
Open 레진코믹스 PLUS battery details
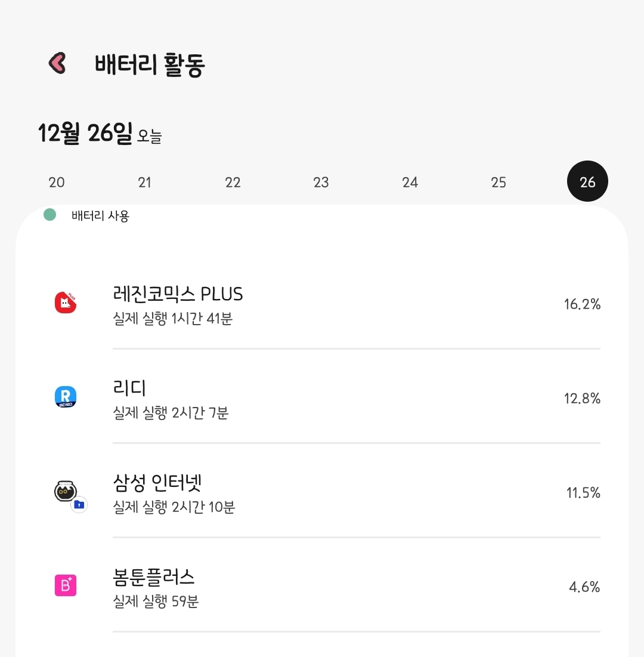(178, 294)
